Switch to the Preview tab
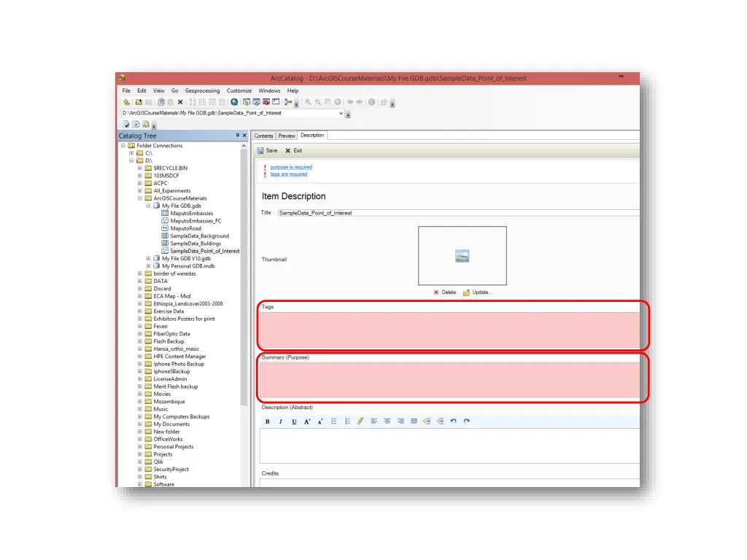747x560 pixels. pyautogui.click(x=287, y=136)
